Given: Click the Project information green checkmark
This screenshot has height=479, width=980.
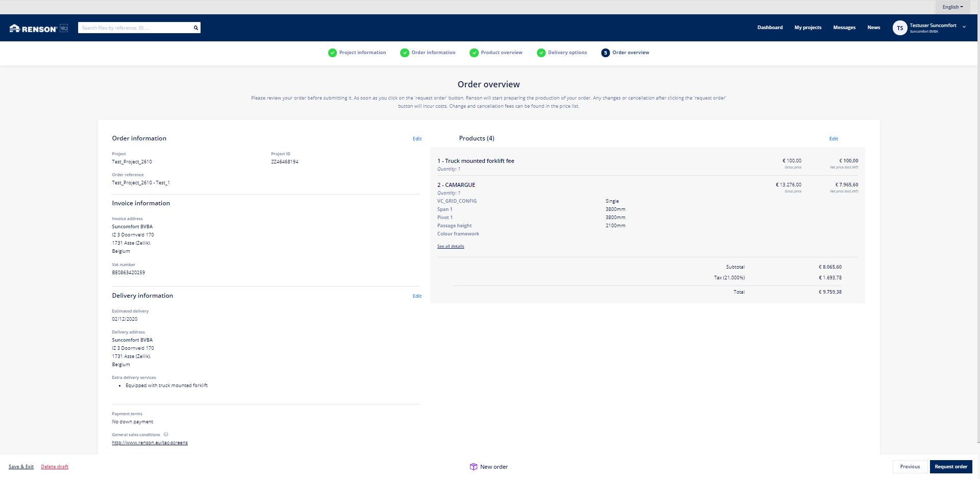Looking at the screenshot, I should click(332, 53).
